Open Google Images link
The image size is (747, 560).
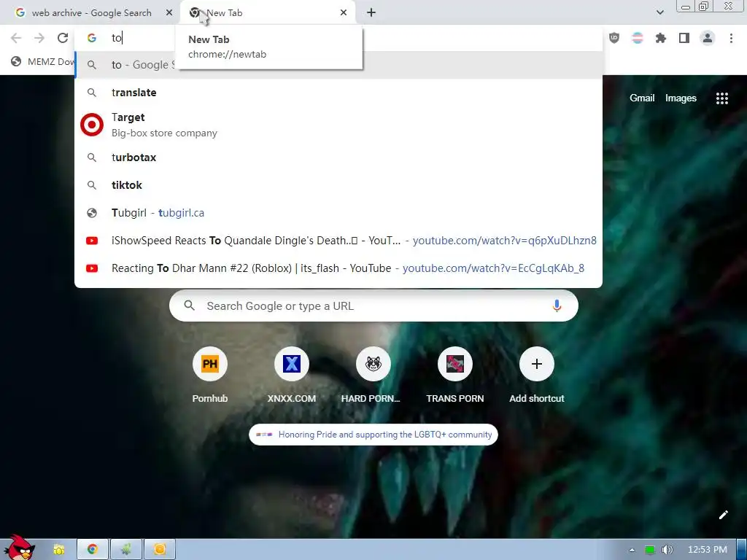tap(681, 98)
